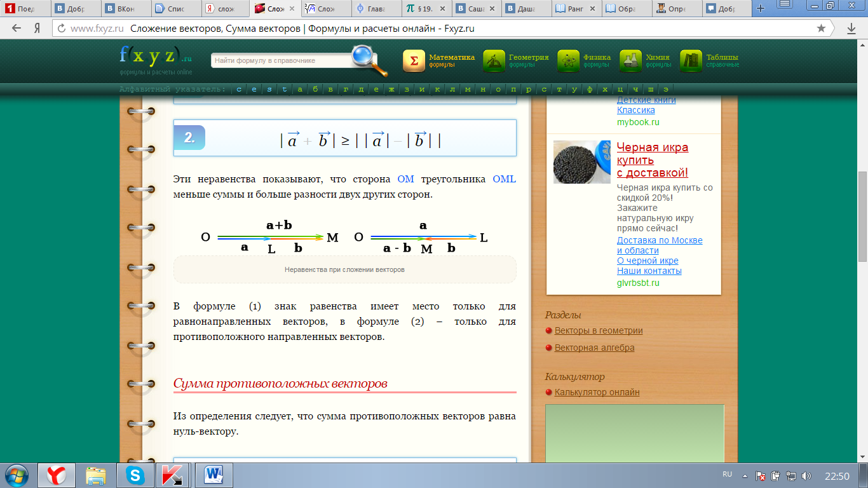868x488 pixels.
Task: Click the Черная икра купить ad headline
Action: [653, 159]
